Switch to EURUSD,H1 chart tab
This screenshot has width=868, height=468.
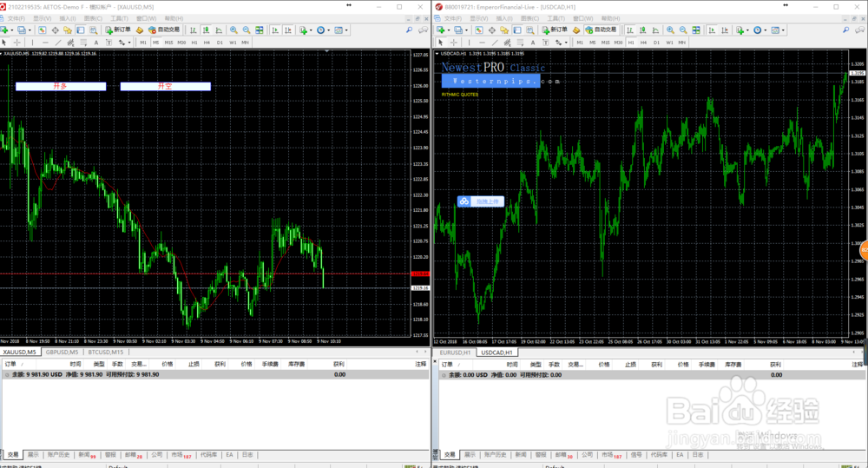(x=455, y=353)
